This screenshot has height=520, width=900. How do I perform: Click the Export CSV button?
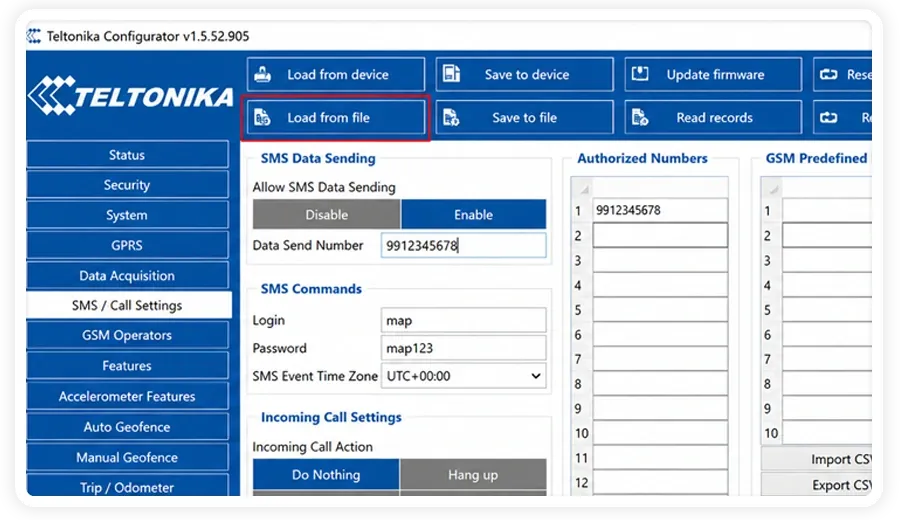pyautogui.click(x=816, y=485)
